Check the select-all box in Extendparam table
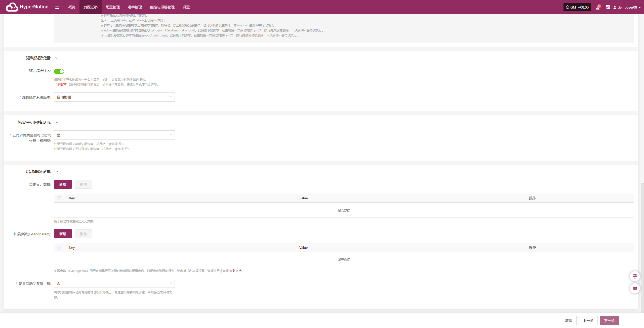 pyautogui.click(x=59, y=248)
